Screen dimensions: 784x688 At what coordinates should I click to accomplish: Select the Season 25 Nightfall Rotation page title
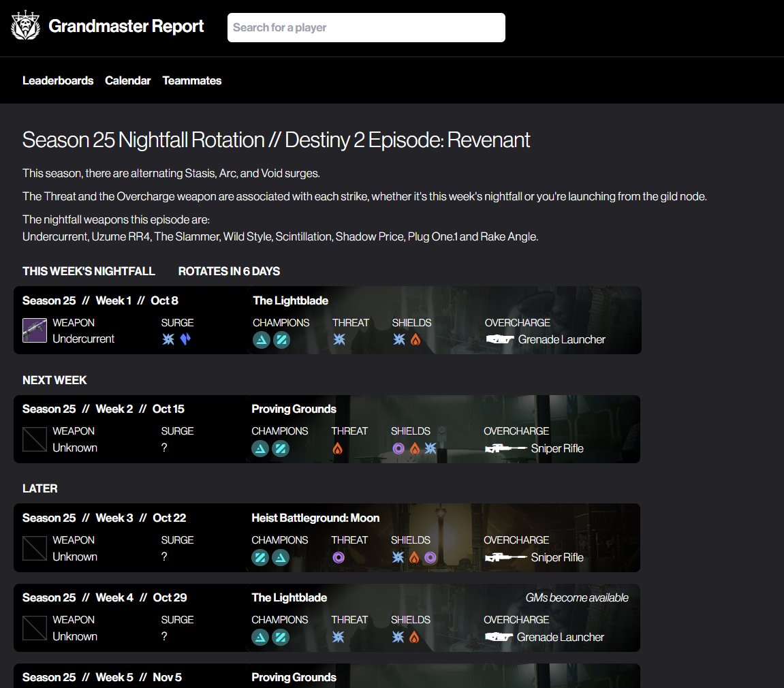click(276, 140)
